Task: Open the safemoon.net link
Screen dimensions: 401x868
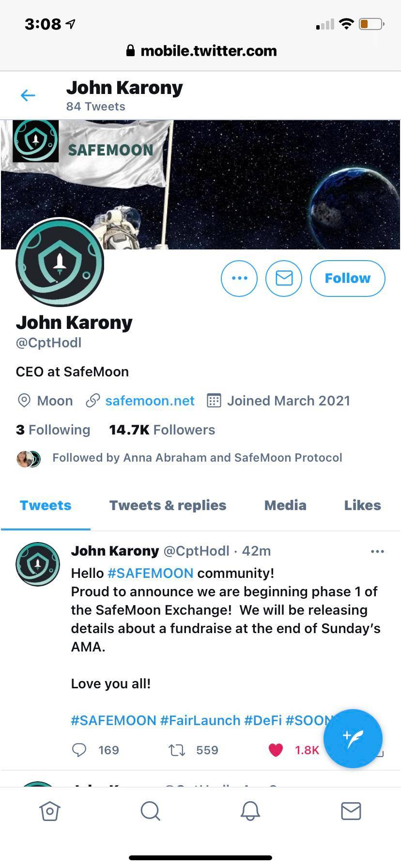Action: [x=150, y=401]
